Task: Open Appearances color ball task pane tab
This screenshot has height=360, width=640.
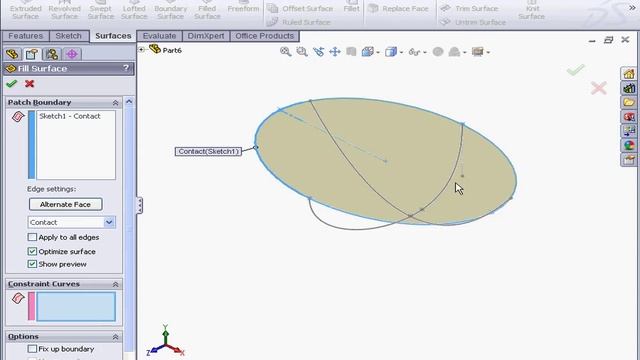Action: click(629, 145)
